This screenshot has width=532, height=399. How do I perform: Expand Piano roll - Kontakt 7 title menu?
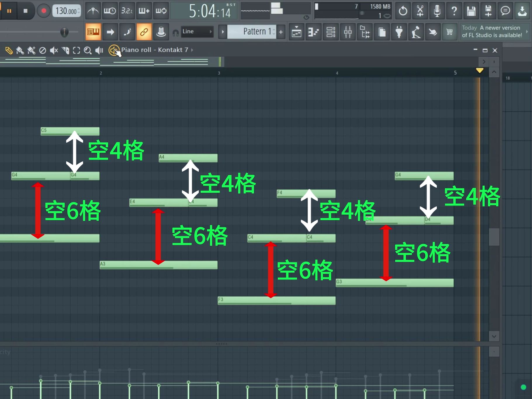(192, 50)
